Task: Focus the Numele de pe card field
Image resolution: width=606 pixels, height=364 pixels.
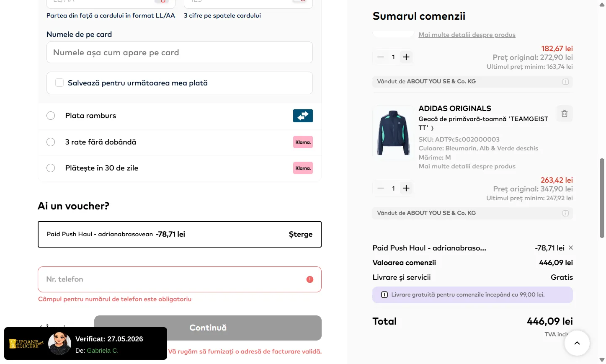Action: tap(180, 52)
